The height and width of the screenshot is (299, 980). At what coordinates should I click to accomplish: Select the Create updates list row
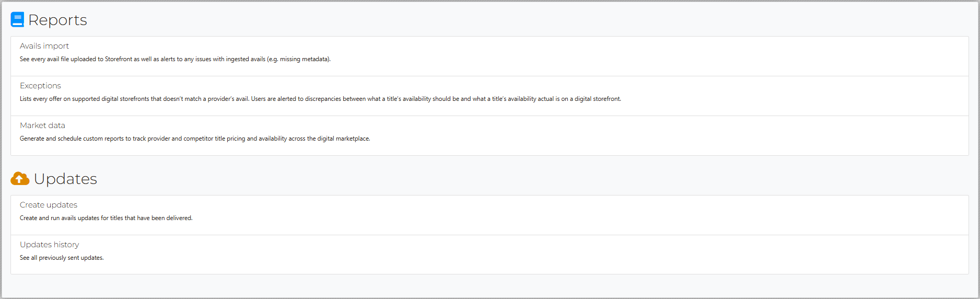[489, 215]
